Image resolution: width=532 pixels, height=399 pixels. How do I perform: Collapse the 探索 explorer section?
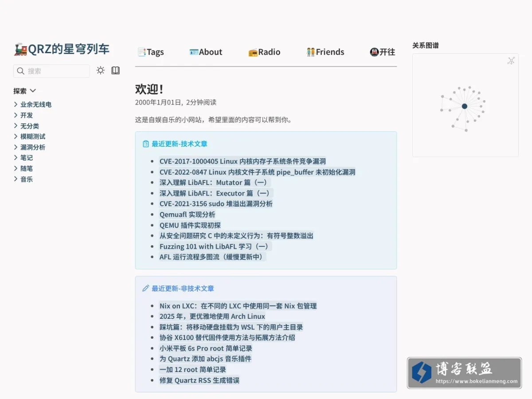[x=25, y=91]
